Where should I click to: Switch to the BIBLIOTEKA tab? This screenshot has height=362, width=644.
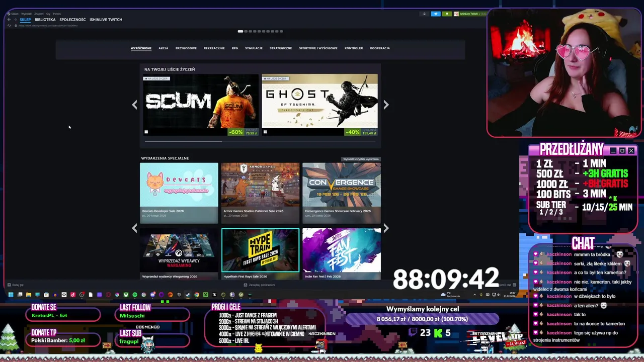[45, 20]
